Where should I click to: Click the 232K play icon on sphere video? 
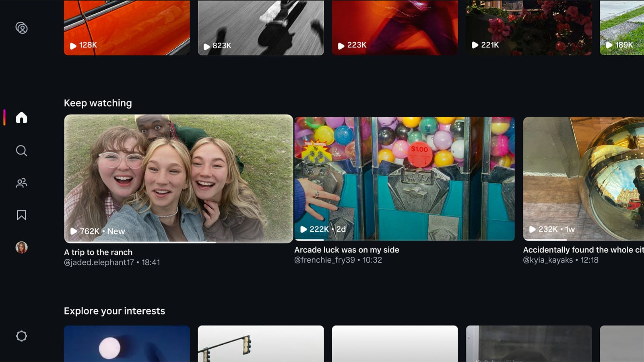[532, 229]
